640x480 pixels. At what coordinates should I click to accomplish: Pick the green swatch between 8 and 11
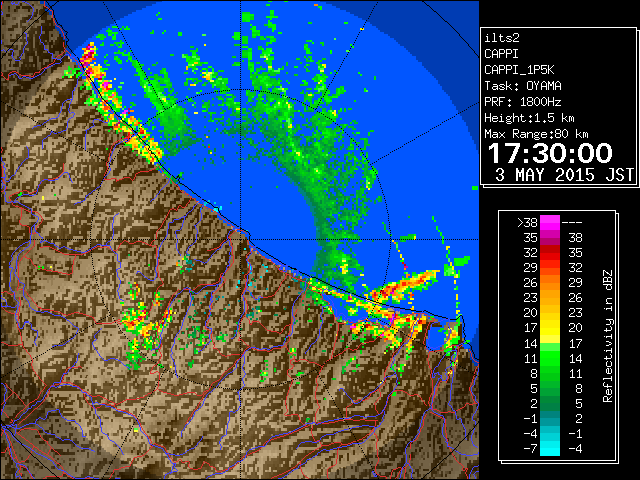[550, 373]
